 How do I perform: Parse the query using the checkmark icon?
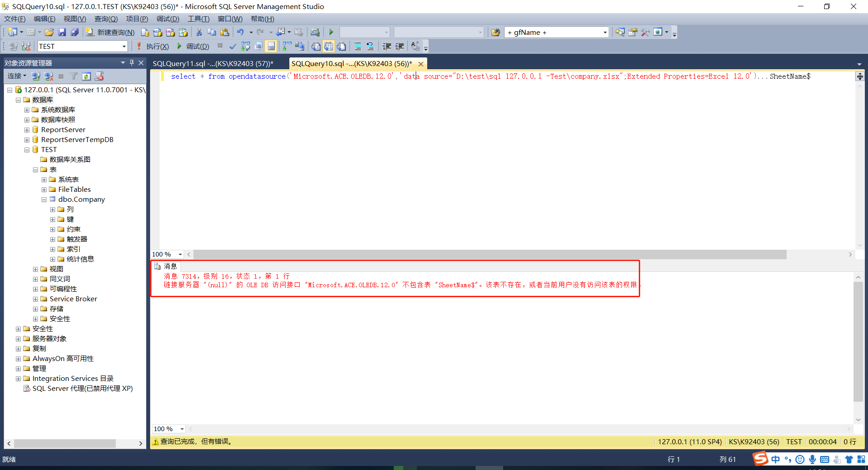coord(232,46)
